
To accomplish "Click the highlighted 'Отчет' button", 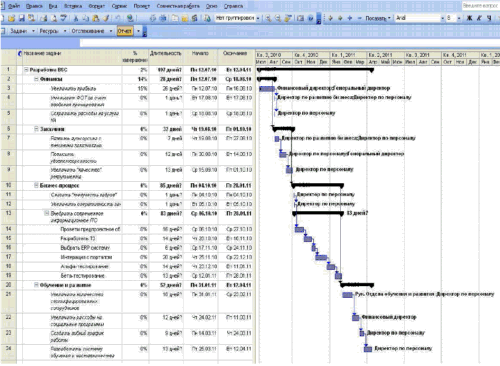I will coord(125,31).
